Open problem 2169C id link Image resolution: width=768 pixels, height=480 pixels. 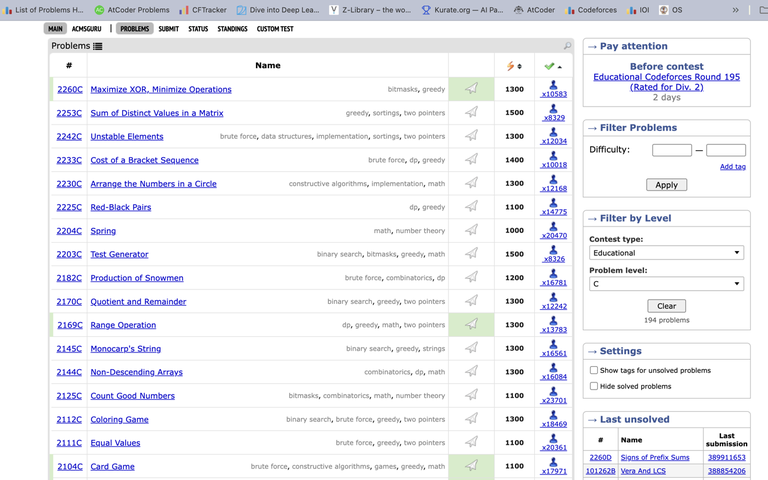(70, 325)
